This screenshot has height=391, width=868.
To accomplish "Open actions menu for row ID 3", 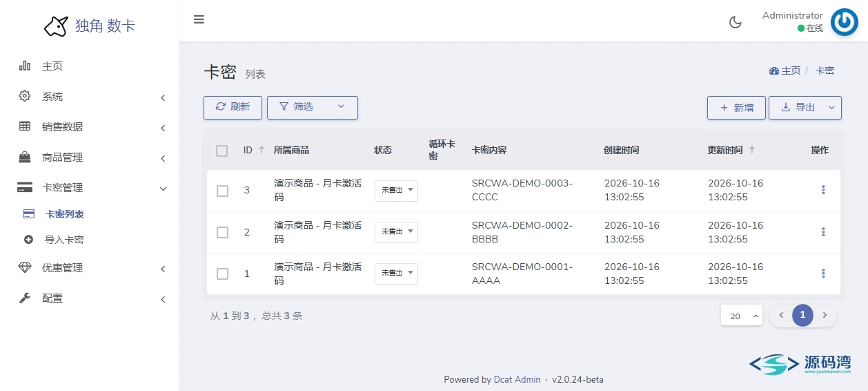I will (823, 190).
